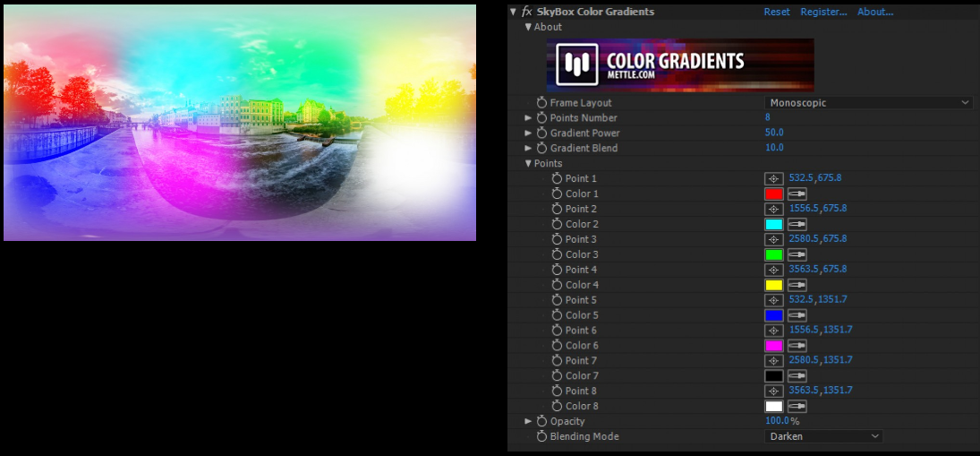The width and height of the screenshot is (980, 456).
Task: Pick Color 6 with its eyedropper
Action: click(x=797, y=346)
